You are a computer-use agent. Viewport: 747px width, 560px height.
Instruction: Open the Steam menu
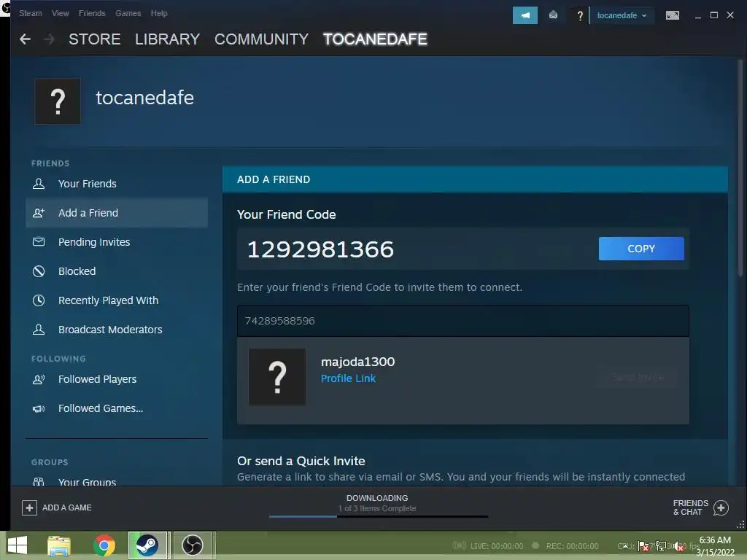click(x=31, y=13)
